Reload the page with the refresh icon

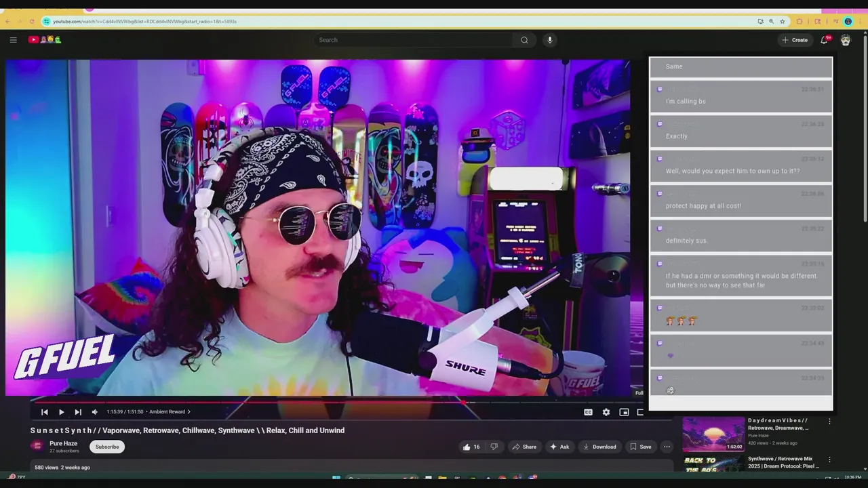pos(32,21)
